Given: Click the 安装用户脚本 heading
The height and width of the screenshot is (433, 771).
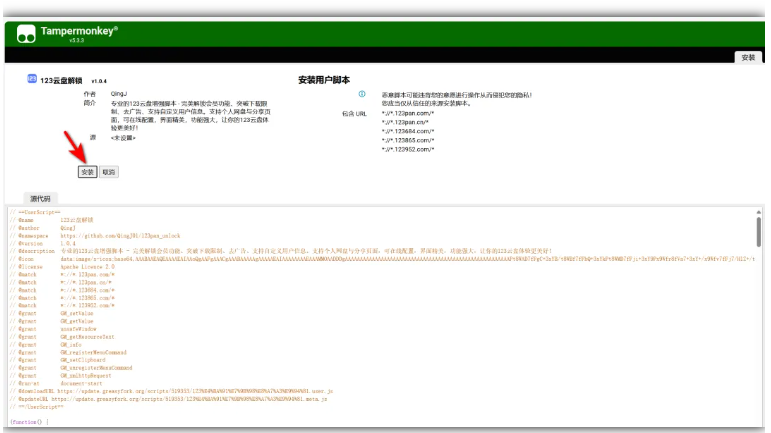Looking at the screenshot, I should coord(324,80).
